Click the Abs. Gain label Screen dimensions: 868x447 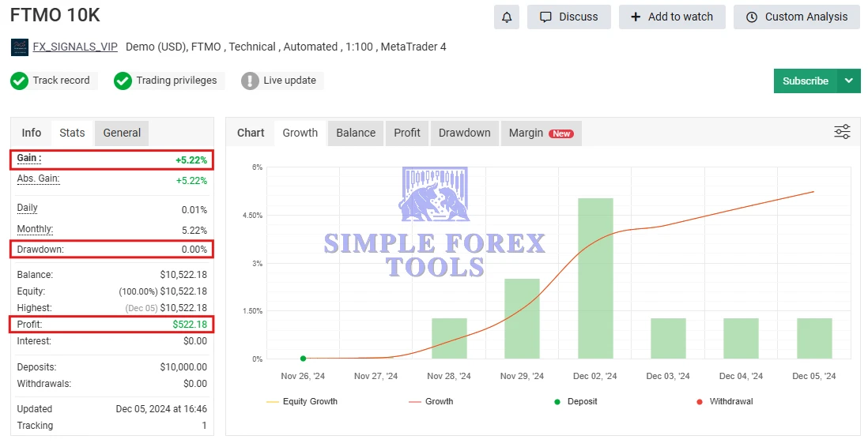point(38,178)
